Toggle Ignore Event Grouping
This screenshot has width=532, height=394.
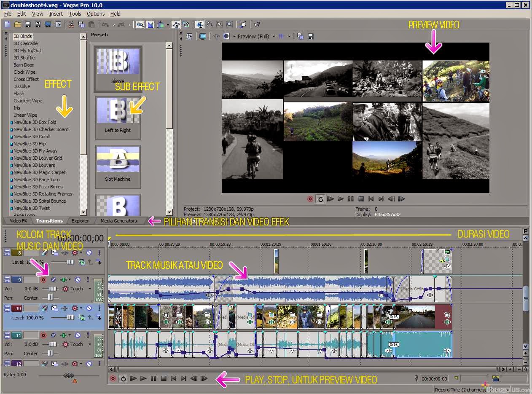[186, 24]
